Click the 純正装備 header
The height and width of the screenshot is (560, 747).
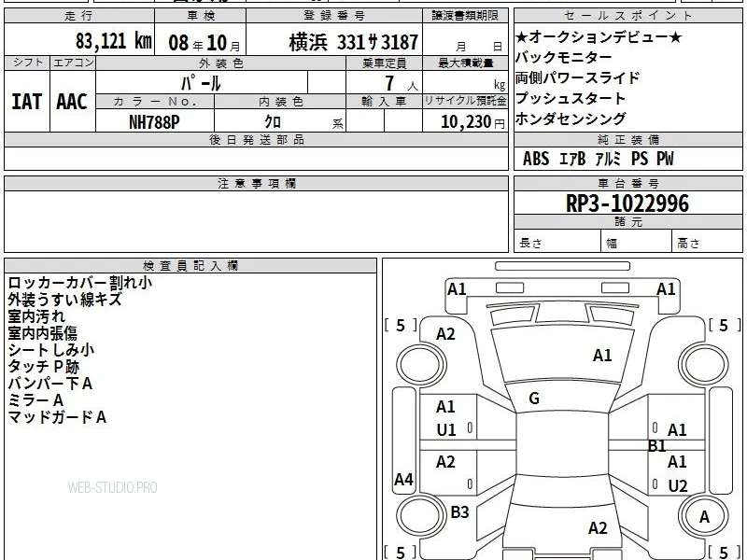627,139
